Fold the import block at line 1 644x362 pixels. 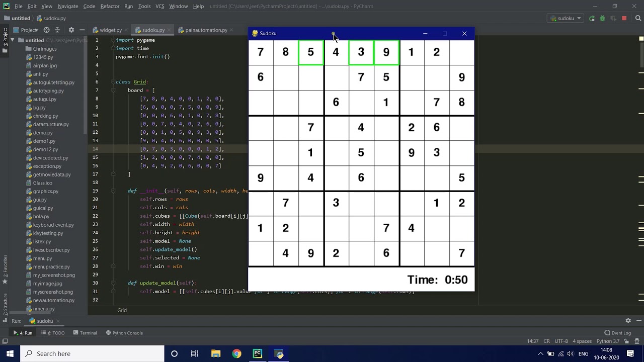(x=112, y=40)
